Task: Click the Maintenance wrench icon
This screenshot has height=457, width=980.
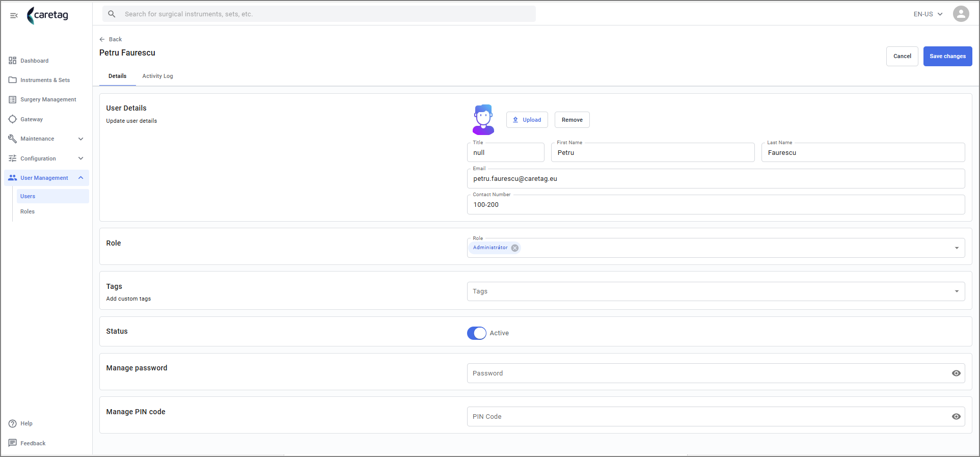Action: (x=13, y=139)
